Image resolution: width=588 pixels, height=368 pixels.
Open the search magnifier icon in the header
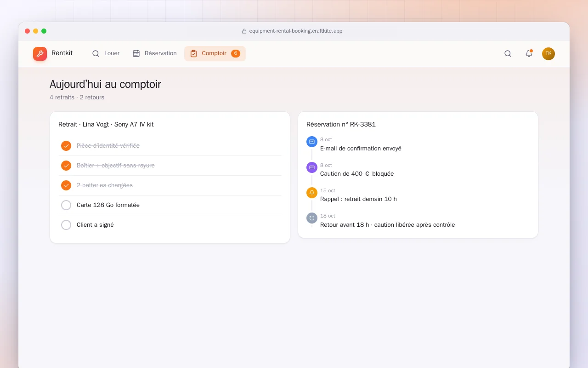[x=508, y=53]
